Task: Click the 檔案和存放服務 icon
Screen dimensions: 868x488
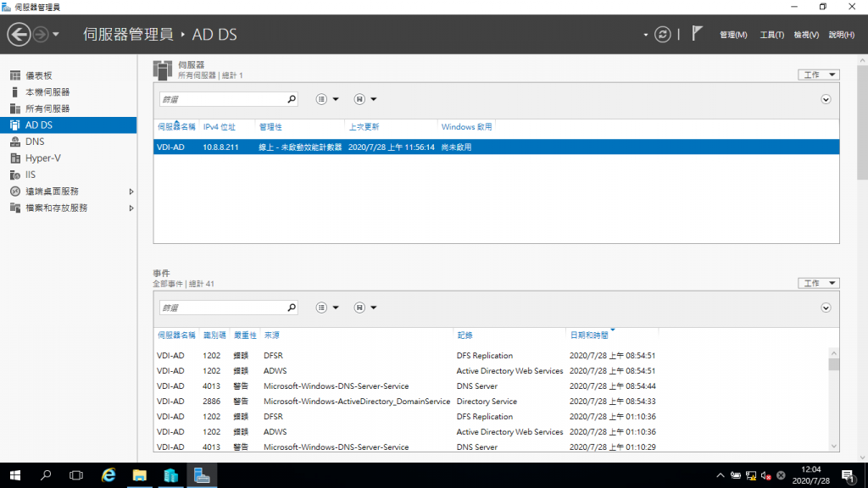Action: (x=15, y=208)
